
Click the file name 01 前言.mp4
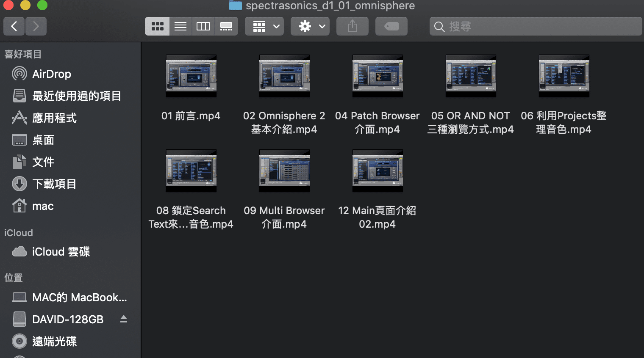click(x=191, y=116)
